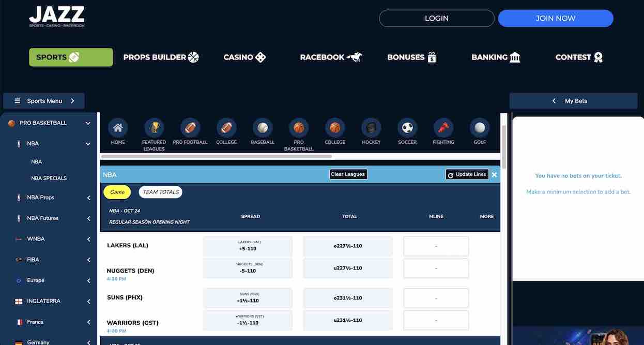Select the Hockey sport icon

371,129
